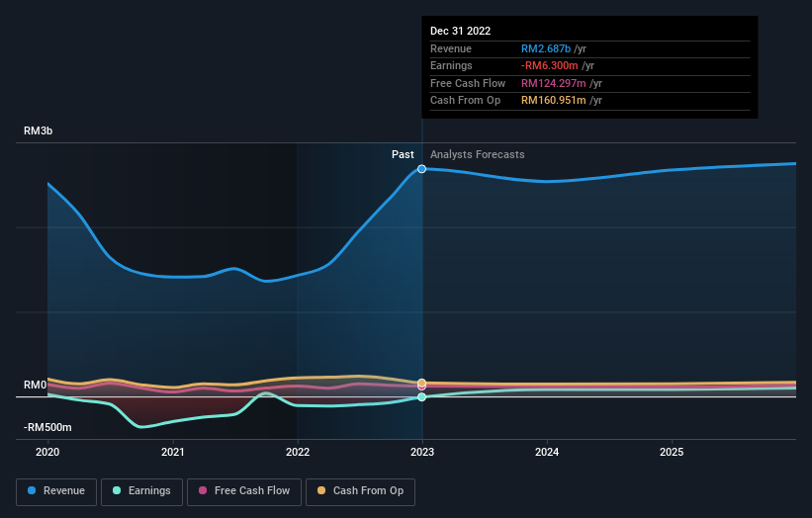Screen dimensions: 812x518
Task: Click the Dec 31 2022 tooltip date
Action: point(460,31)
